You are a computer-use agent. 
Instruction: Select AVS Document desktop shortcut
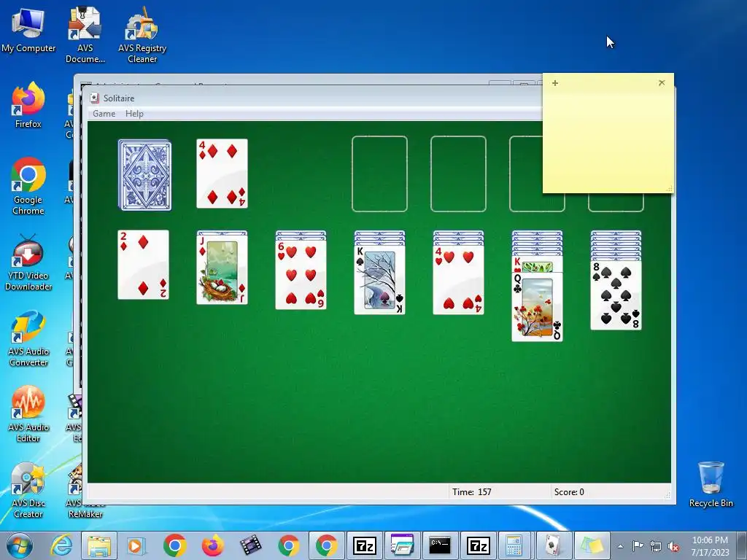pos(85,35)
